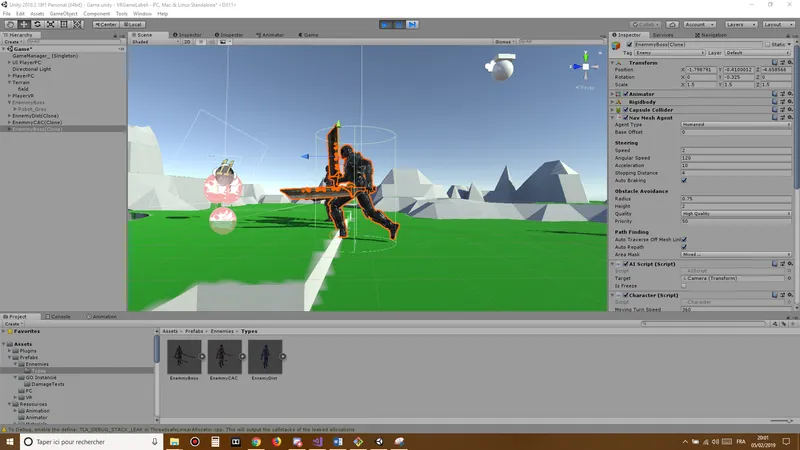800x450 pixels.
Task: Expand the Animator component foldout
Action: (612, 94)
